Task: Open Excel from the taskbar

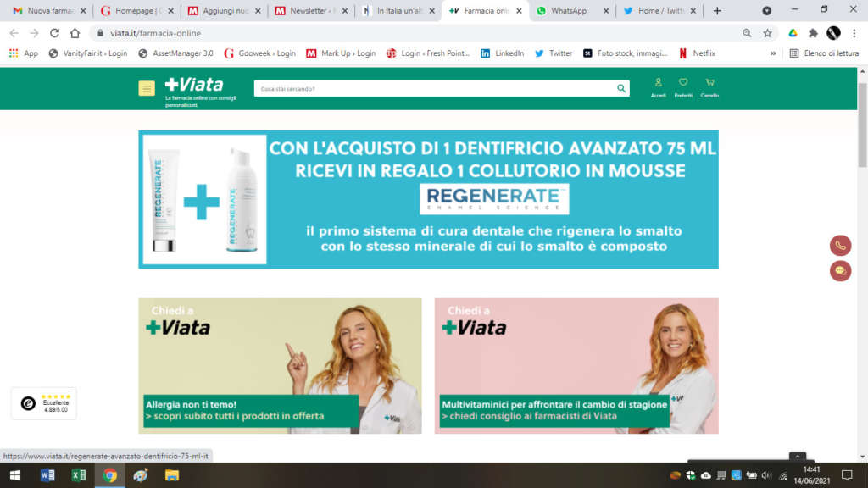Action: (x=78, y=475)
